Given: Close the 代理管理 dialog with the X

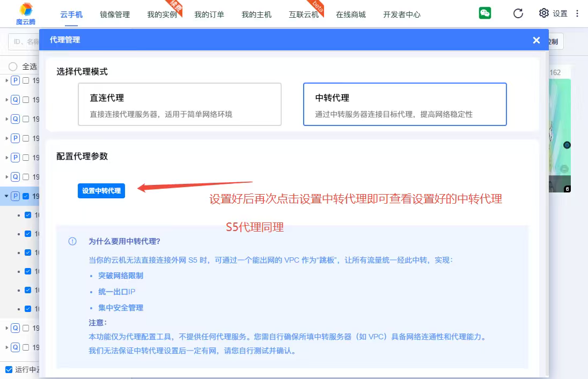Looking at the screenshot, I should point(536,40).
